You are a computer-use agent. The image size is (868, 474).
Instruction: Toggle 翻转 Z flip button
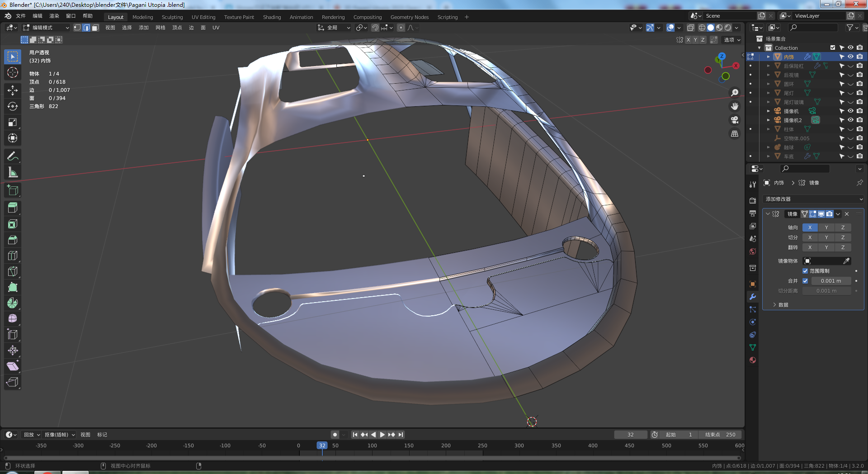point(843,247)
